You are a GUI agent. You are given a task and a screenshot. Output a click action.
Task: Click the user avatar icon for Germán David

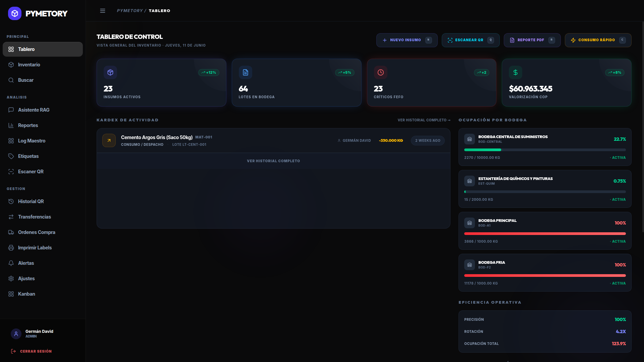point(16,334)
